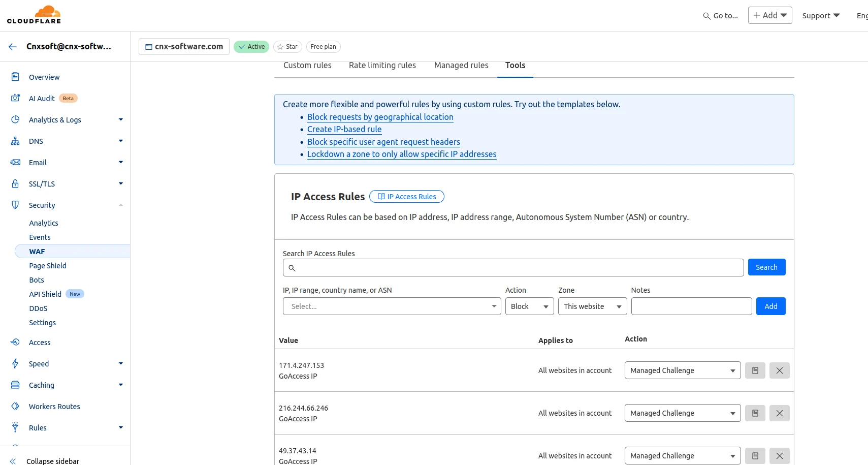Delete IP access rule 49.37.43.14
Image resolution: width=868 pixels, height=465 pixels.
[x=780, y=456]
